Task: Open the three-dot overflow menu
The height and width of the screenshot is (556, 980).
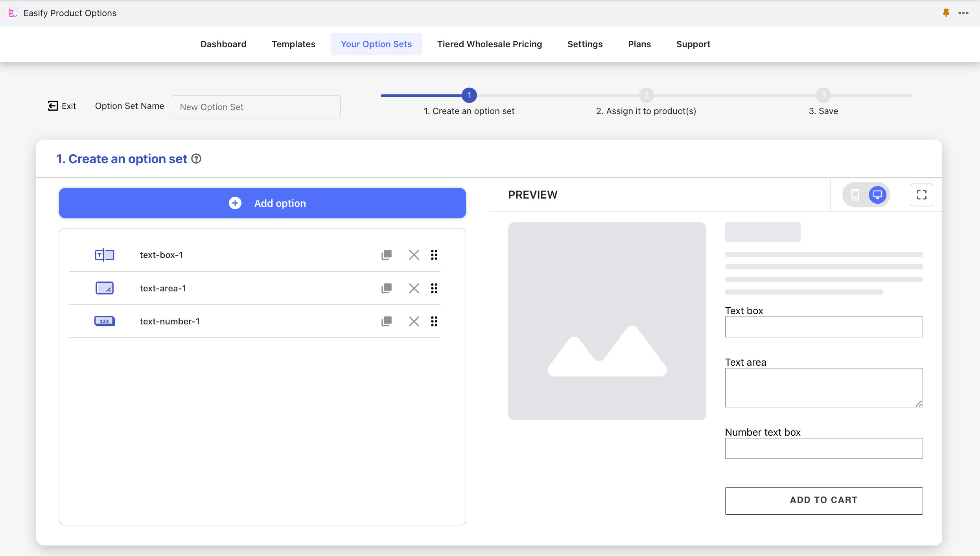Action: click(x=964, y=12)
